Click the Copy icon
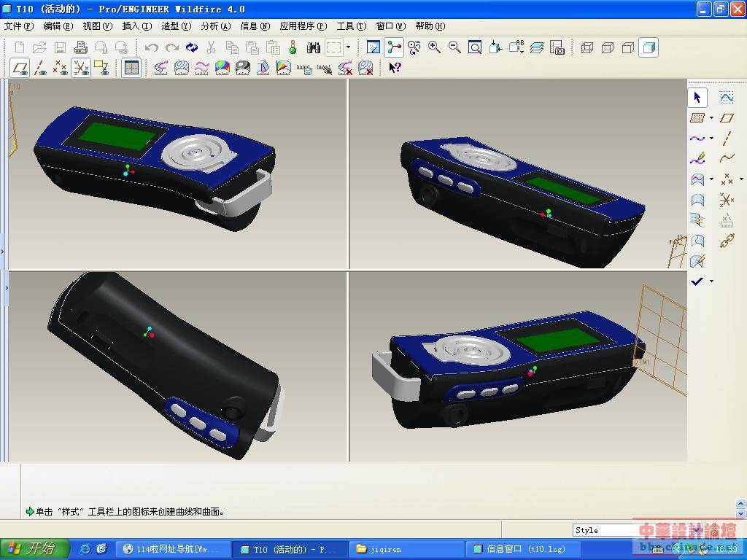Viewport: 747px width, 560px height. point(232,47)
